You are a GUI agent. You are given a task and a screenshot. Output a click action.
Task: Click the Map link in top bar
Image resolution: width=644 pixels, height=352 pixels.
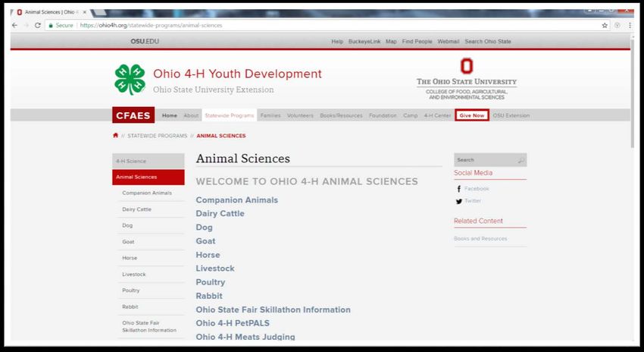391,42
